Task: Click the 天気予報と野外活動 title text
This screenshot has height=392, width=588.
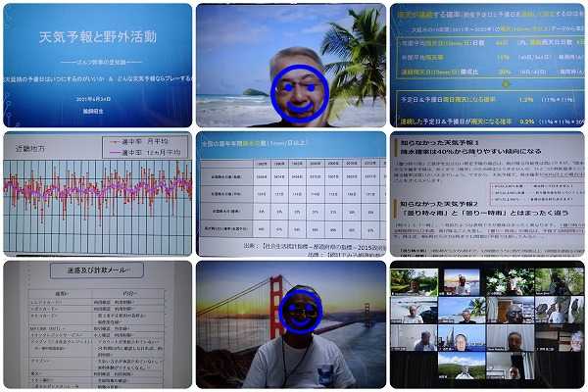Action: point(97,37)
